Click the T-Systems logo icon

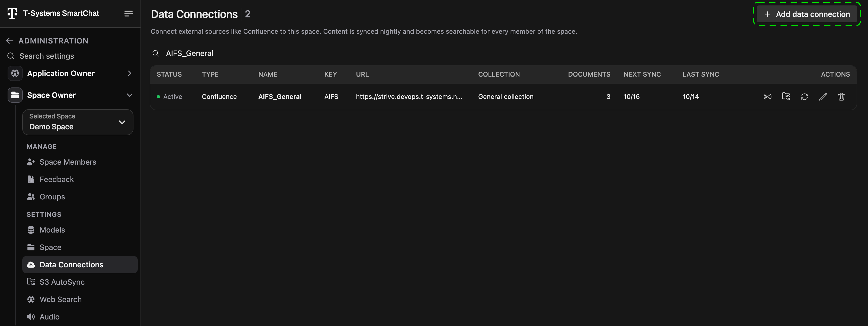point(12,14)
